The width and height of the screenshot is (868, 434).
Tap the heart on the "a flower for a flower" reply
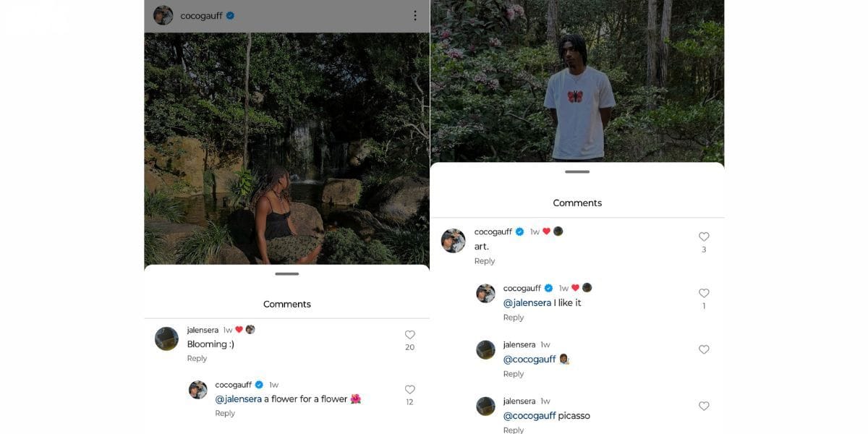click(x=410, y=388)
